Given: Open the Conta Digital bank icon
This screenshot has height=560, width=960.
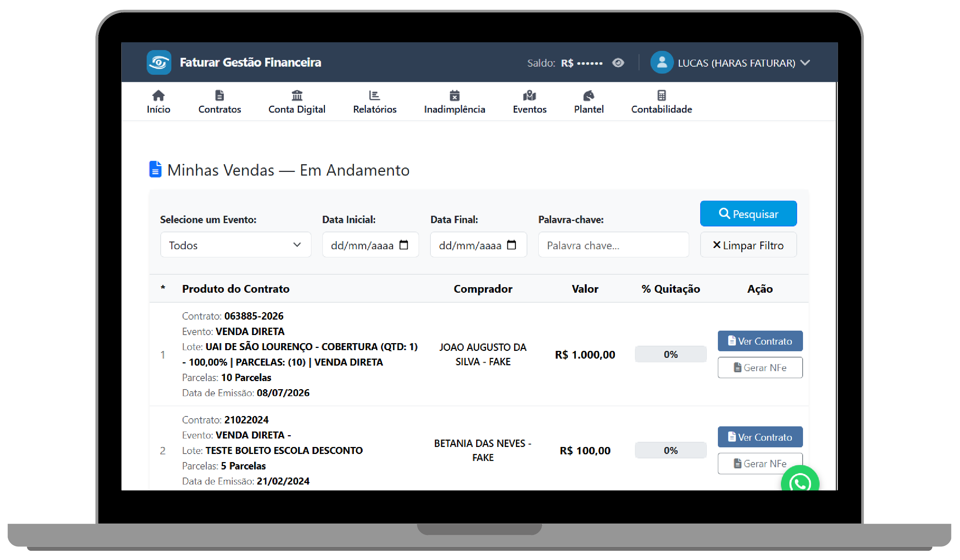Looking at the screenshot, I should (x=297, y=95).
